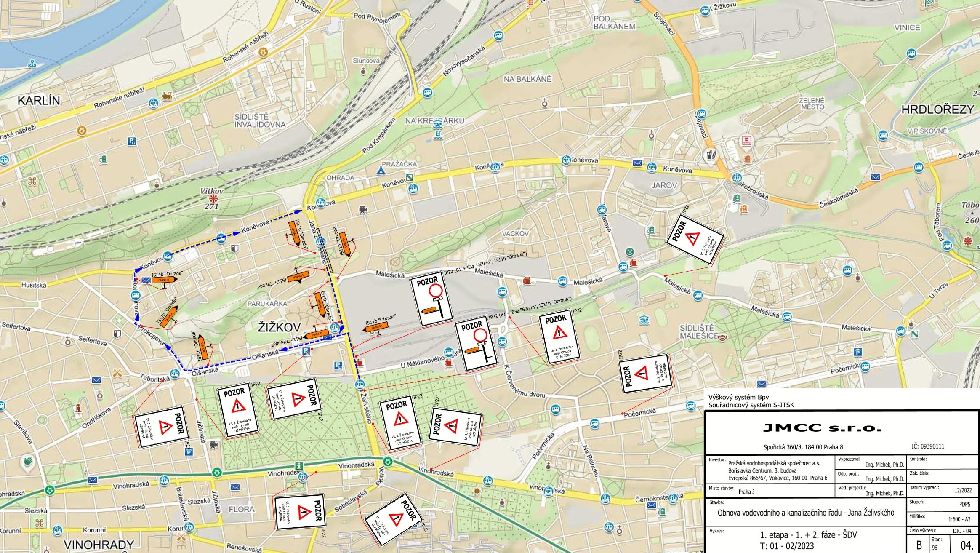This screenshot has width=980, height=553.
Task: Click the blue camping tent icon at Pražačka
Action: tap(381, 170)
